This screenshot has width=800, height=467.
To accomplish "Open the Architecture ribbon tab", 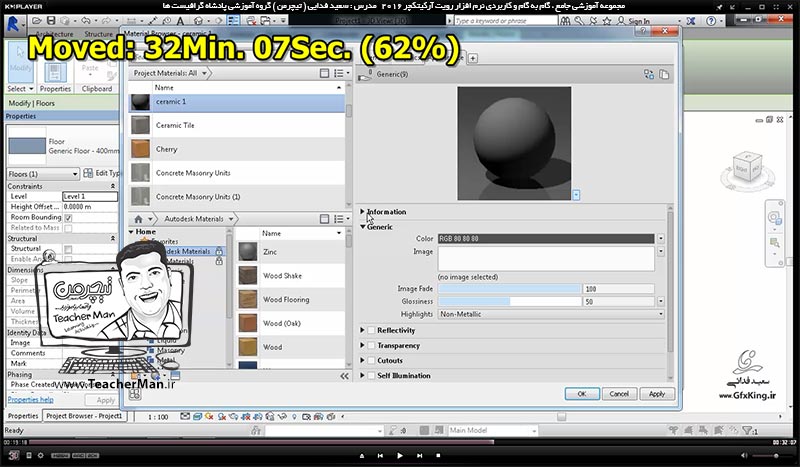I will [x=55, y=34].
